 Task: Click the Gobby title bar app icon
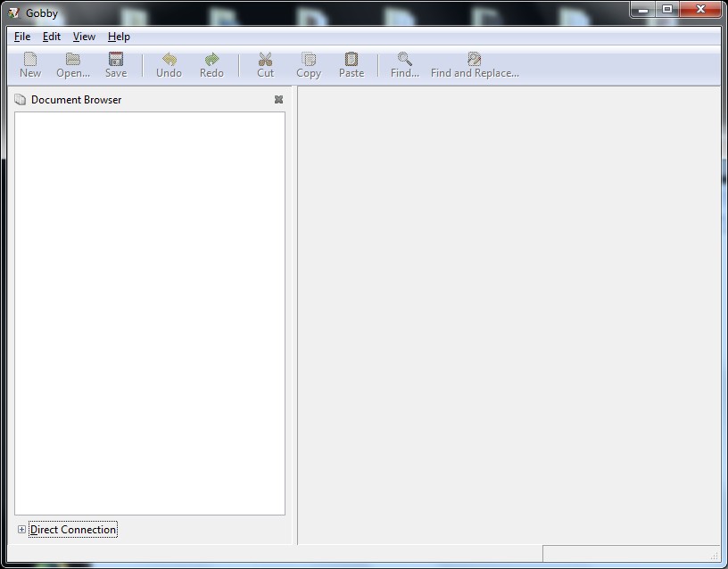point(14,12)
